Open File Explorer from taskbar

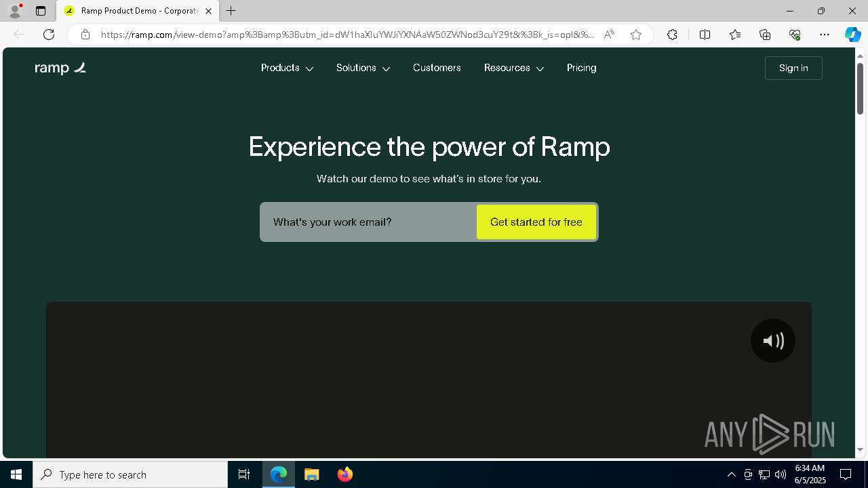pyautogui.click(x=311, y=474)
